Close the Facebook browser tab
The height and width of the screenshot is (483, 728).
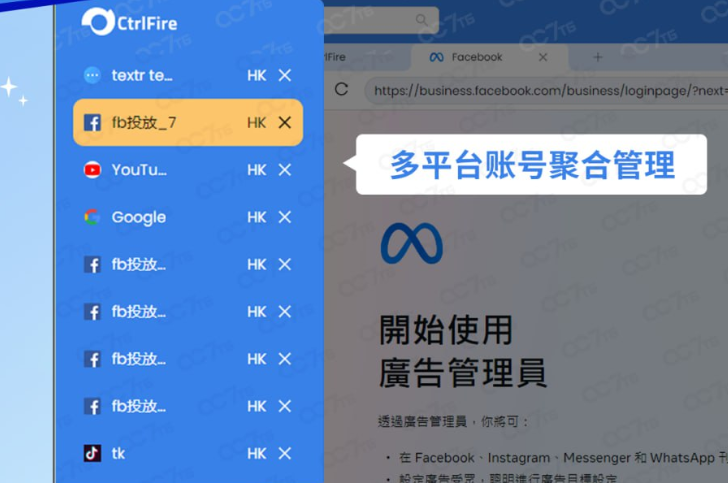tap(543, 57)
